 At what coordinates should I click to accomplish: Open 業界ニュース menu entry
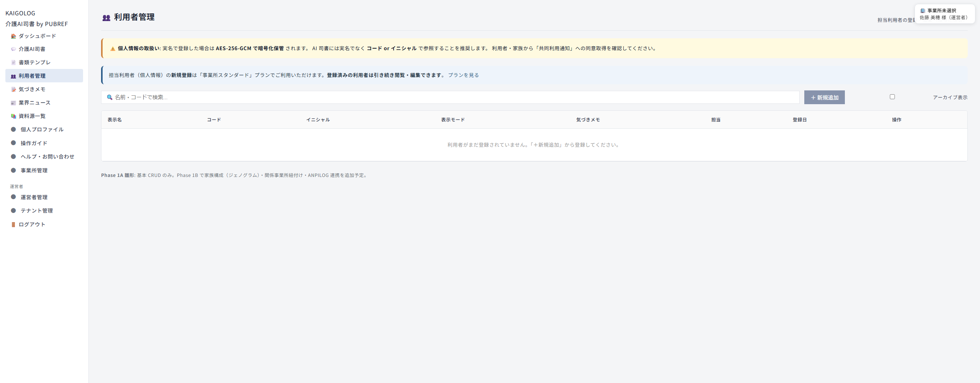(44, 103)
